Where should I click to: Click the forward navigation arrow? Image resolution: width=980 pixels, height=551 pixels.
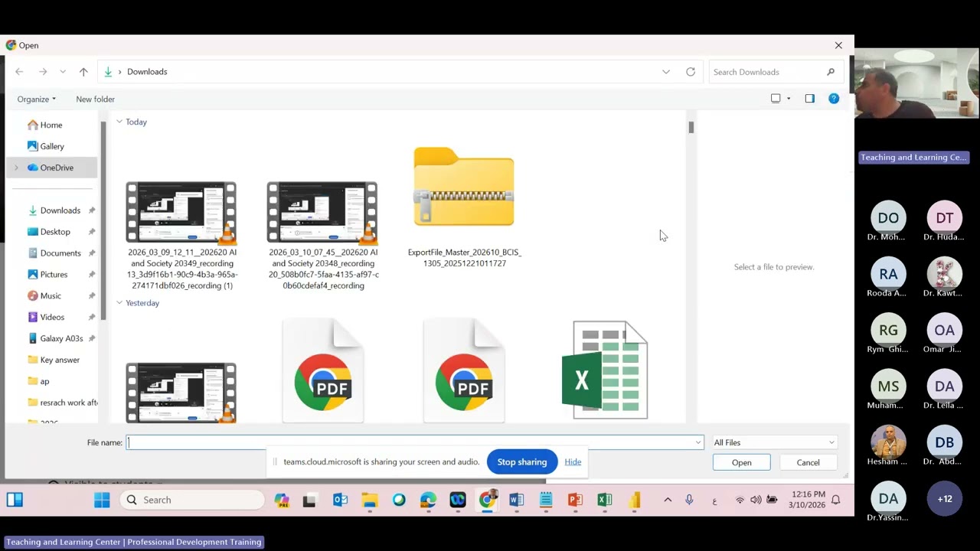(x=43, y=72)
